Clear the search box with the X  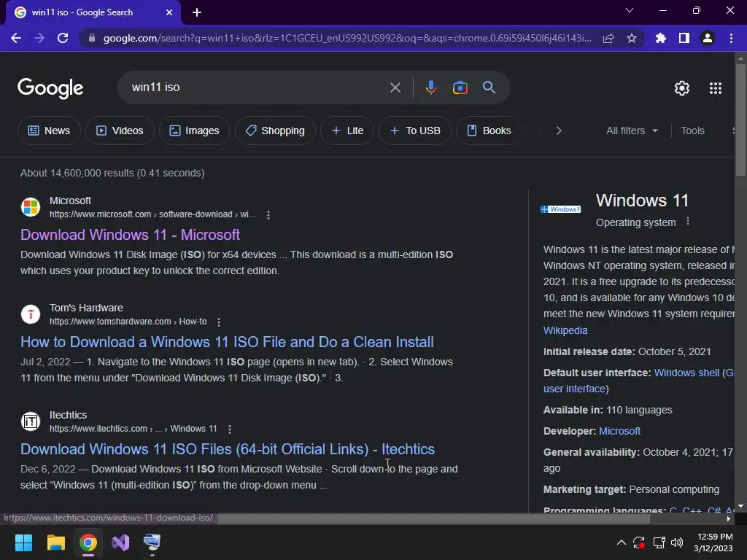(x=395, y=87)
